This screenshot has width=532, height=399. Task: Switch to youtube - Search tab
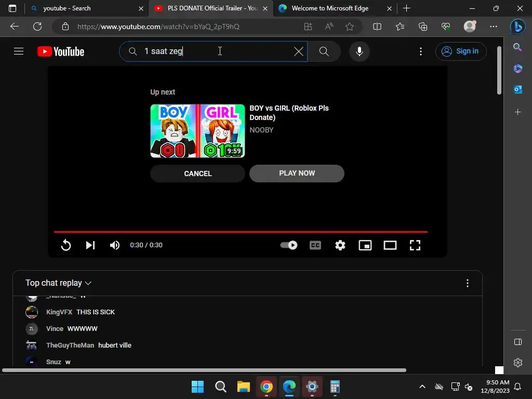[x=87, y=8]
